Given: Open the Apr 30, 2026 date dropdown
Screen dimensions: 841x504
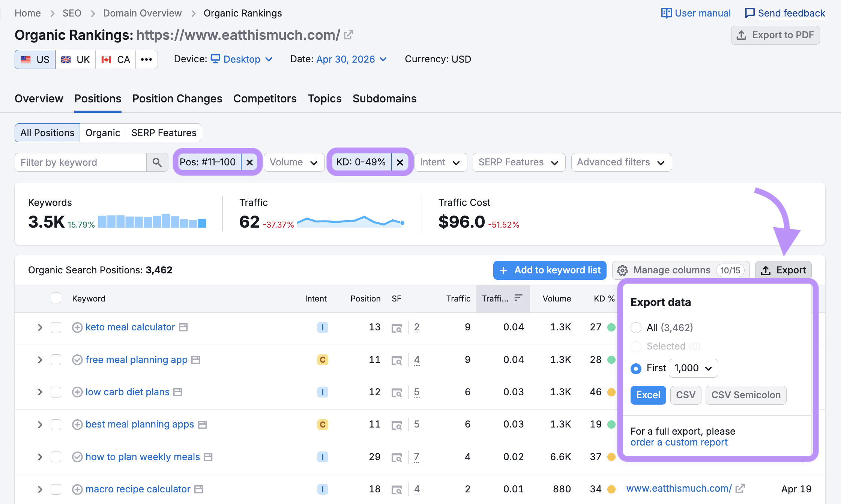Looking at the screenshot, I should [351, 59].
